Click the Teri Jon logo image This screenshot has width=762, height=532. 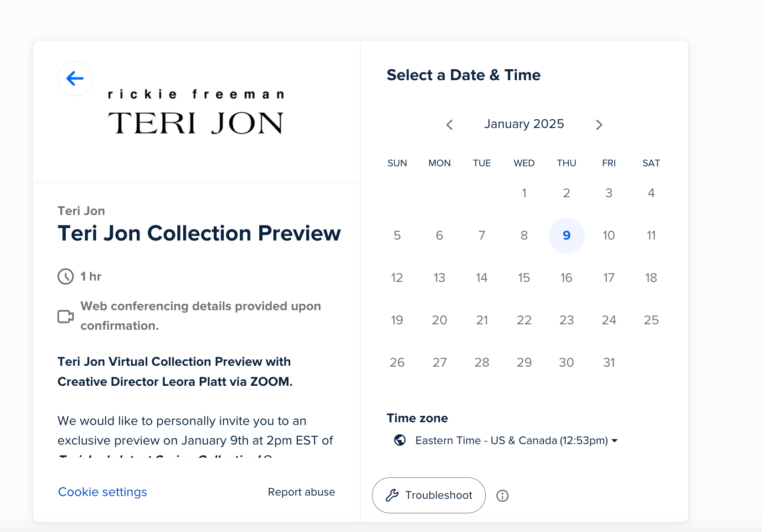(x=196, y=112)
